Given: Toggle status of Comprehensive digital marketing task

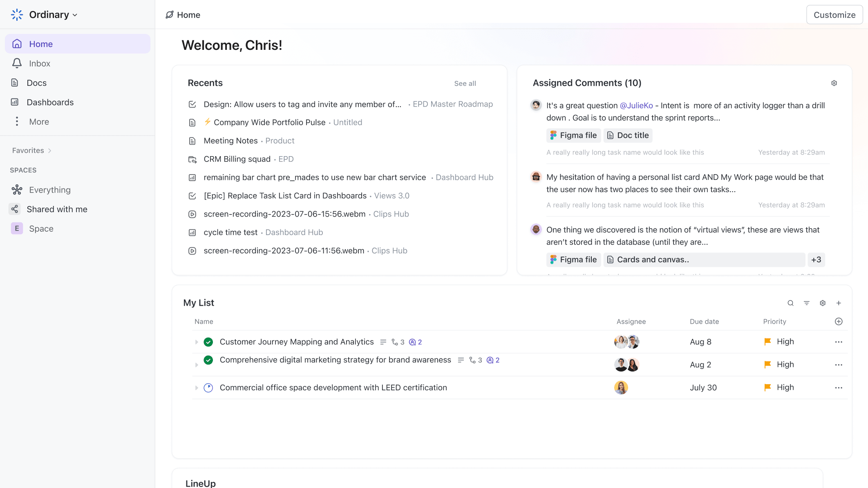Looking at the screenshot, I should pyautogui.click(x=208, y=360).
